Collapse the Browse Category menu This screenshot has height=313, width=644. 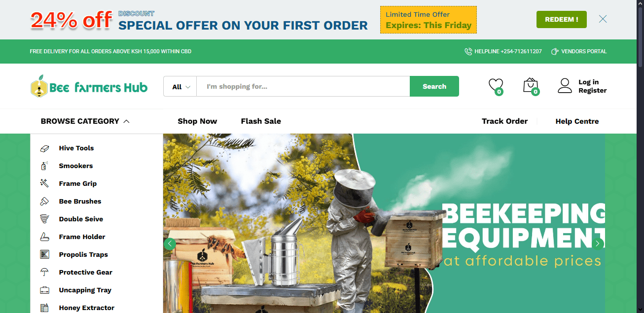(x=85, y=121)
